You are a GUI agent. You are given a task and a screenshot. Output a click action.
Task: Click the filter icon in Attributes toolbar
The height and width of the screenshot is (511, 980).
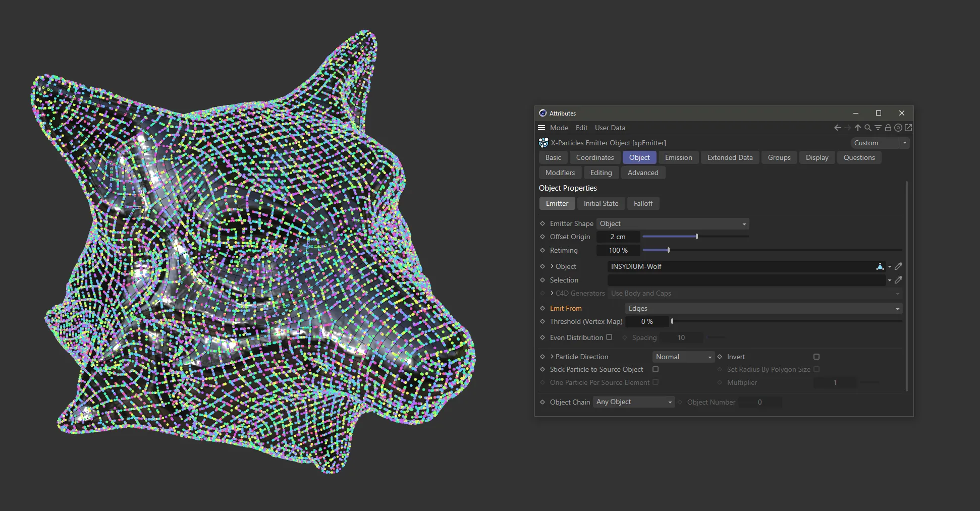coord(878,128)
